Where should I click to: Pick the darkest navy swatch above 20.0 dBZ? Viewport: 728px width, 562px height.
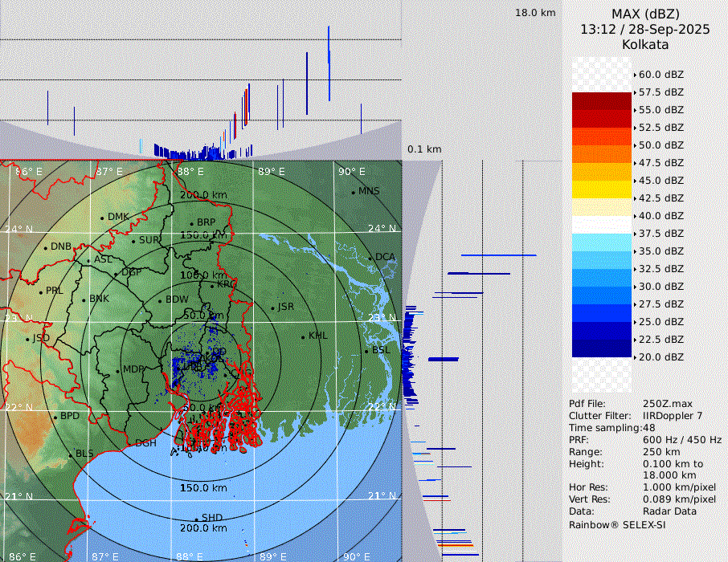[x=601, y=348]
